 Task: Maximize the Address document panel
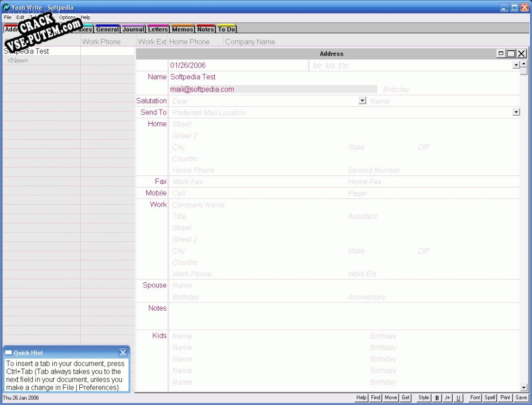(x=511, y=54)
